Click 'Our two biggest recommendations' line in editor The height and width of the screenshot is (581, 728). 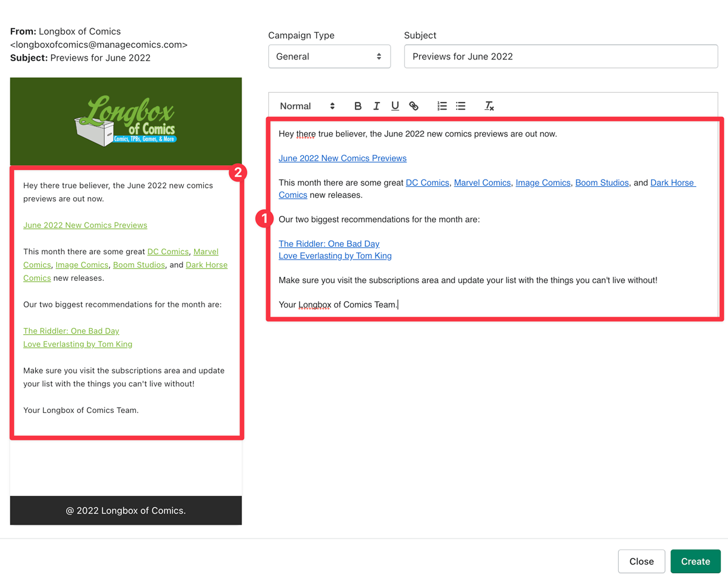tap(379, 219)
